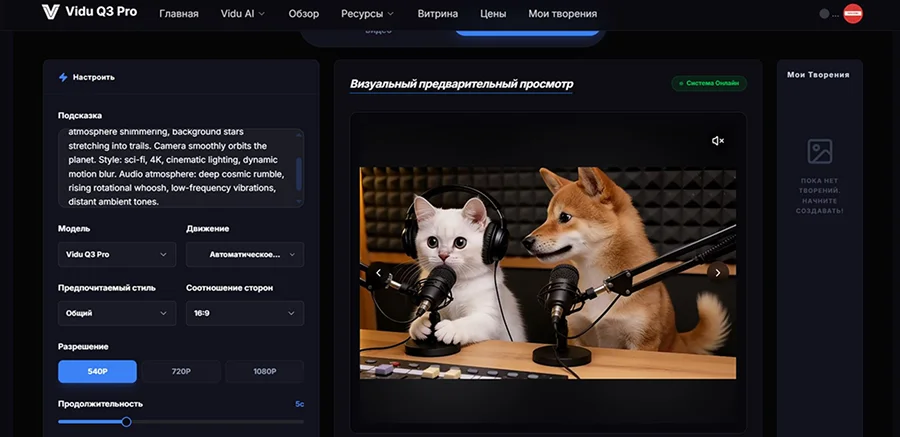This screenshot has height=437, width=900.
Task: Advance to the next preview slide arrow
Action: tap(717, 273)
